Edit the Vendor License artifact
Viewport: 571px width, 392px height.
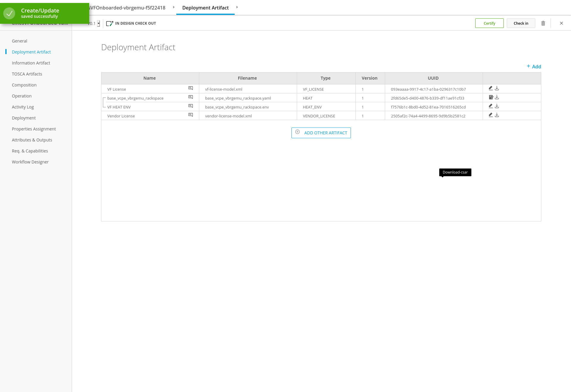click(491, 115)
